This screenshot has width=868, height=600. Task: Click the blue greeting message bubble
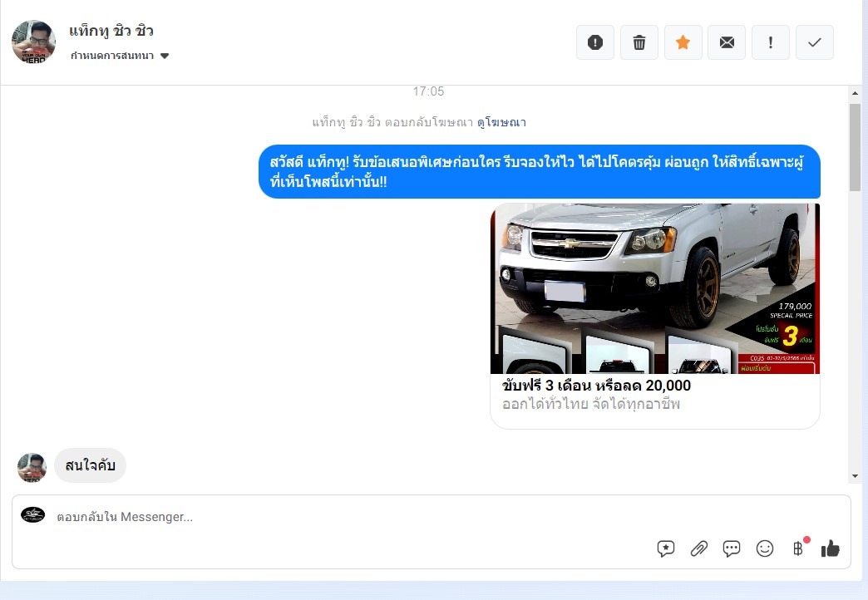coord(540,171)
